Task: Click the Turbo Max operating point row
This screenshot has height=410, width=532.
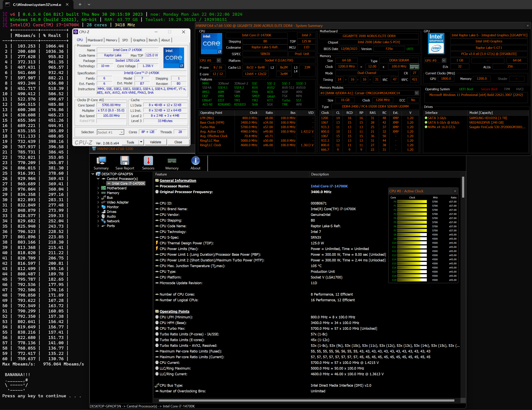Action: click(x=257, y=127)
